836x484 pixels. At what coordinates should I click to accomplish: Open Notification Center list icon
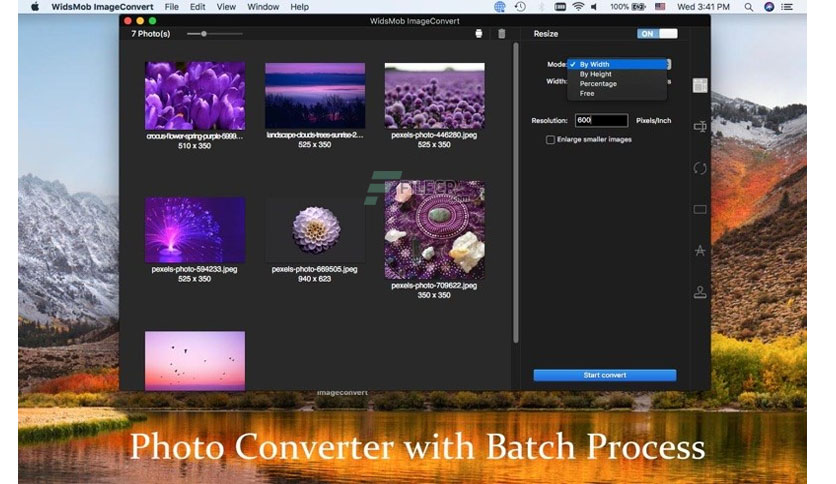coord(787,7)
